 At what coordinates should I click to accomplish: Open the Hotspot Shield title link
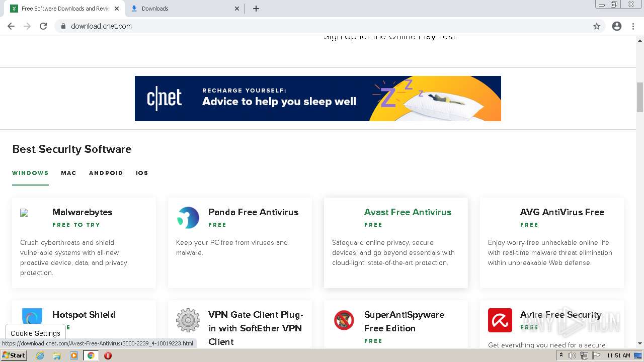(84, 315)
